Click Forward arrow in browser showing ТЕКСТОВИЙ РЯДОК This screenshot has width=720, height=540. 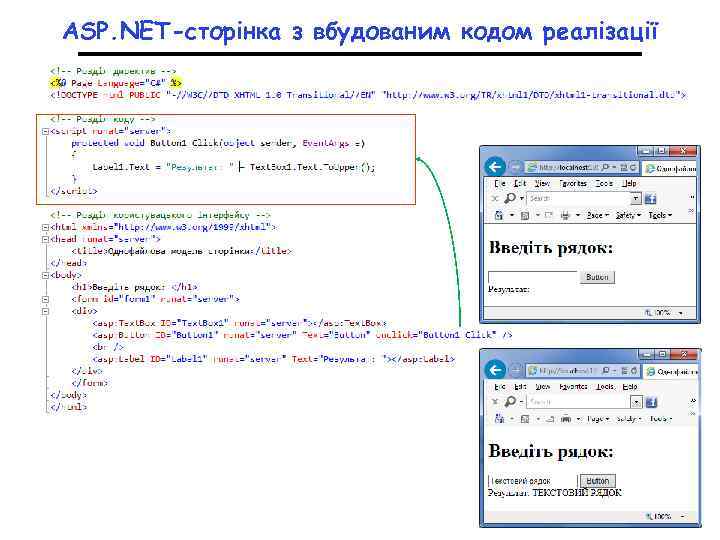(x=516, y=370)
